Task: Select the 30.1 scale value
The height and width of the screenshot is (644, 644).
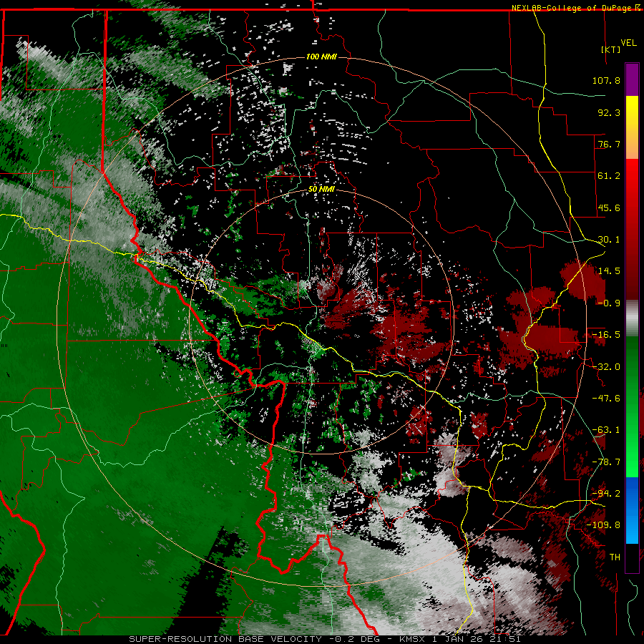Action: pos(609,240)
